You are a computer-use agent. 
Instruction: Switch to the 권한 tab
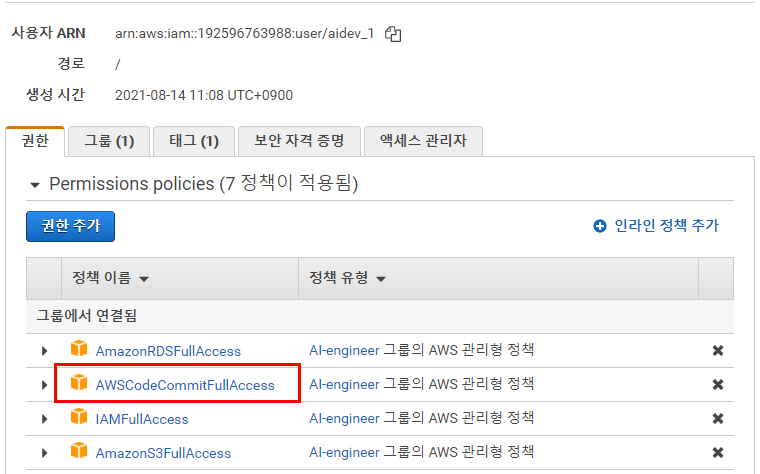pos(35,141)
